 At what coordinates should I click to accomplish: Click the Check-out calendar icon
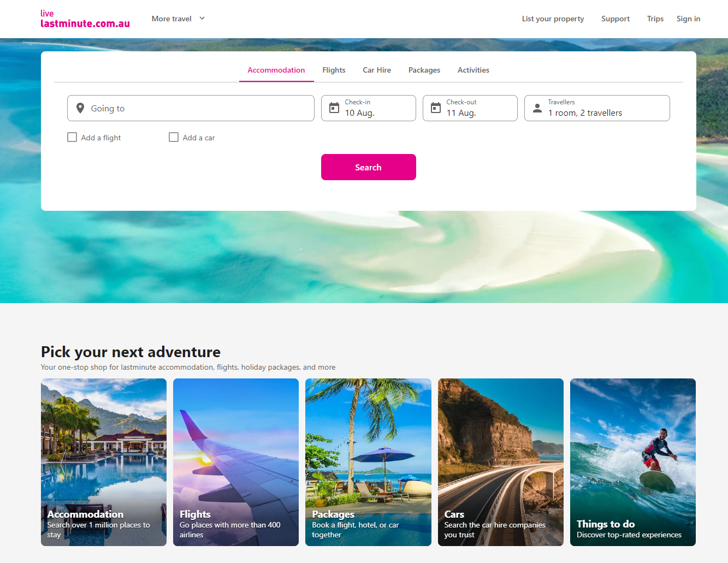point(436,108)
